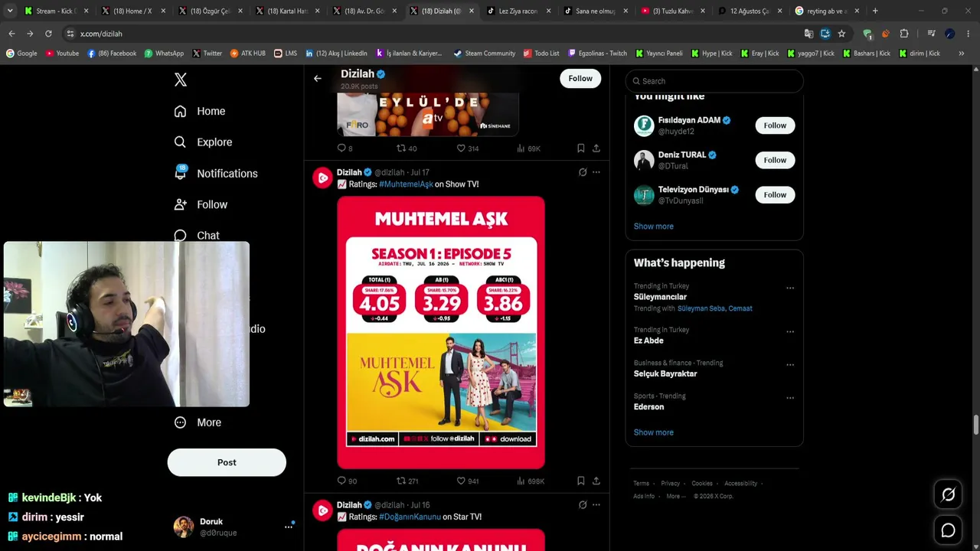Expand the More menu in the sidebar
The height and width of the screenshot is (551, 980).
pyautogui.click(x=198, y=422)
